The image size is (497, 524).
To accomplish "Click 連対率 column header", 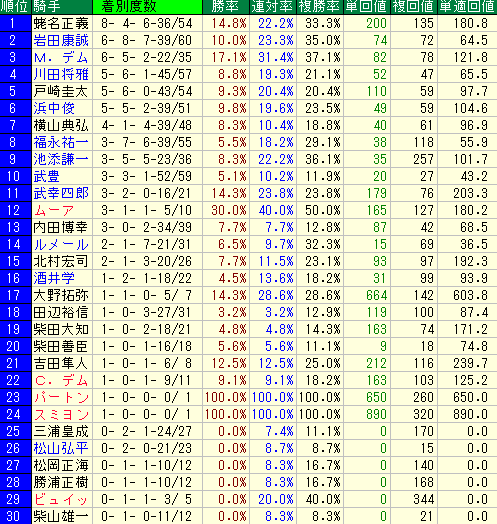I will coord(273,7).
